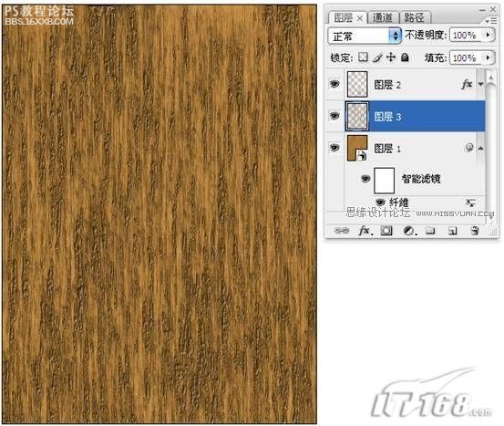
Task: Click the lock all padlock icon
Action: [405, 57]
